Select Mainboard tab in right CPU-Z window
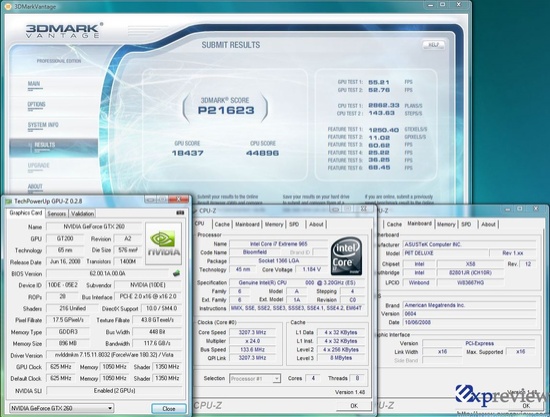The image size is (550, 417). 420,223
